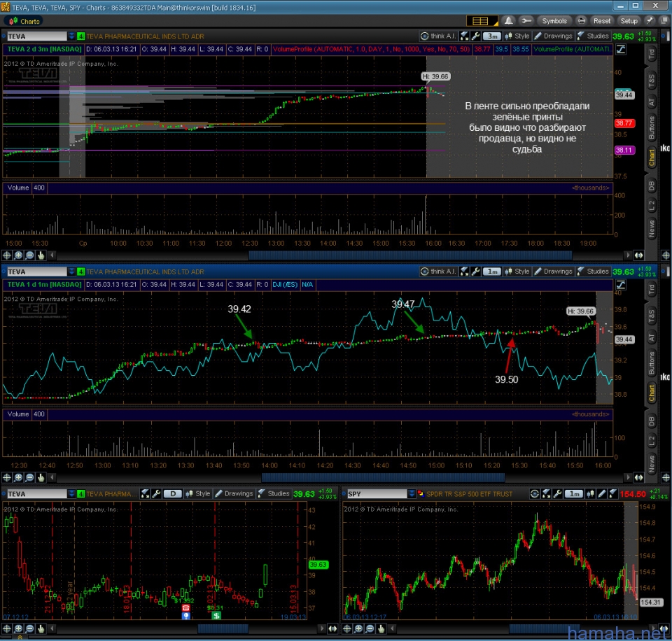Viewport: 672px width, 641px height.
Task: Open the 1m timeframe selector on the TEVA chart
Action: pyautogui.click(x=492, y=272)
